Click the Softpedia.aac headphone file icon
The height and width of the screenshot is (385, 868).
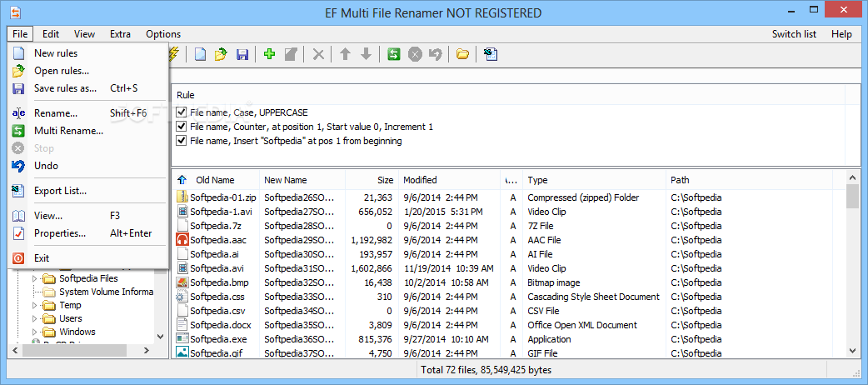pos(182,240)
